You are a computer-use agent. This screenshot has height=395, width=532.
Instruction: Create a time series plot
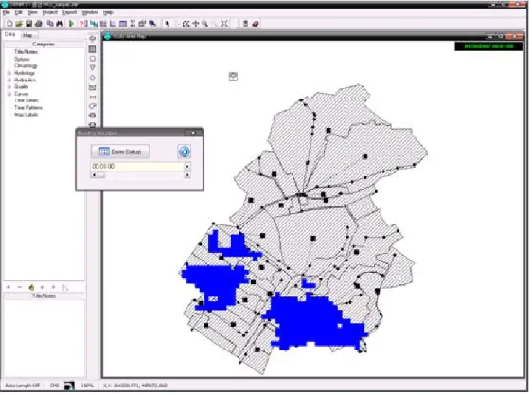pos(103,24)
